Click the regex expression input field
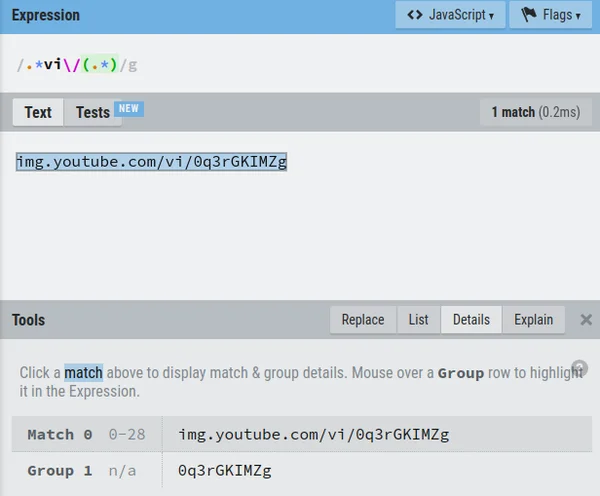This screenshot has height=496, width=600. coord(300,64)
